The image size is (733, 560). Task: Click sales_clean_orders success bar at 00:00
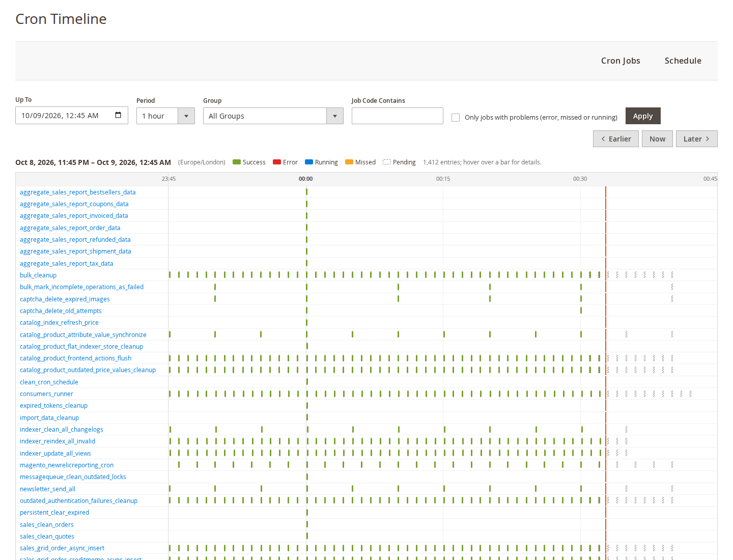pyautogui.click(x=306, y=524)
